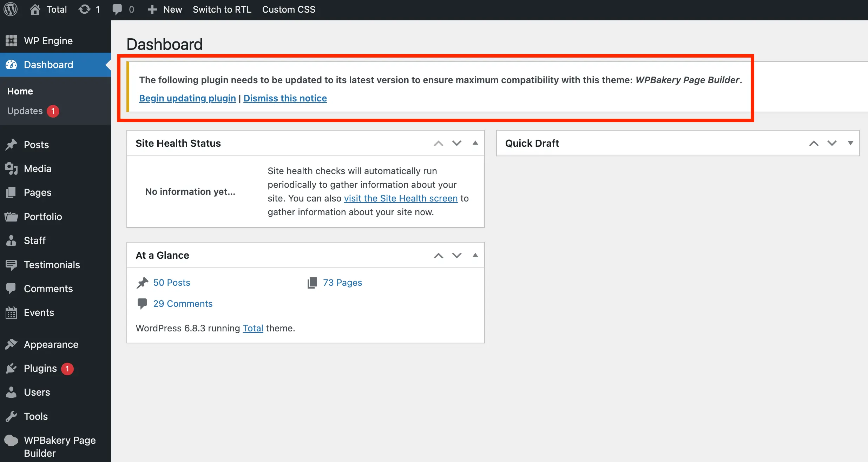Open the Events calendar menu
The image size is (868, 462).
(39, 312)
